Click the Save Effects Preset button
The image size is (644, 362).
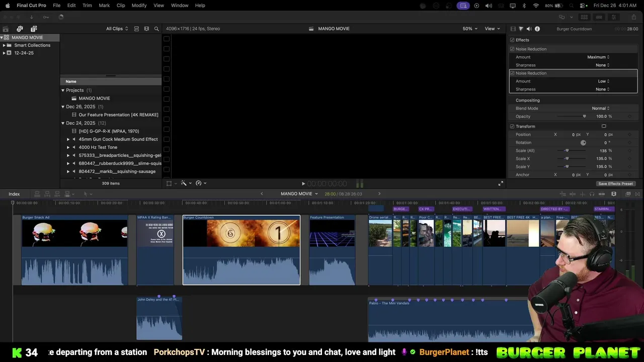616,184
